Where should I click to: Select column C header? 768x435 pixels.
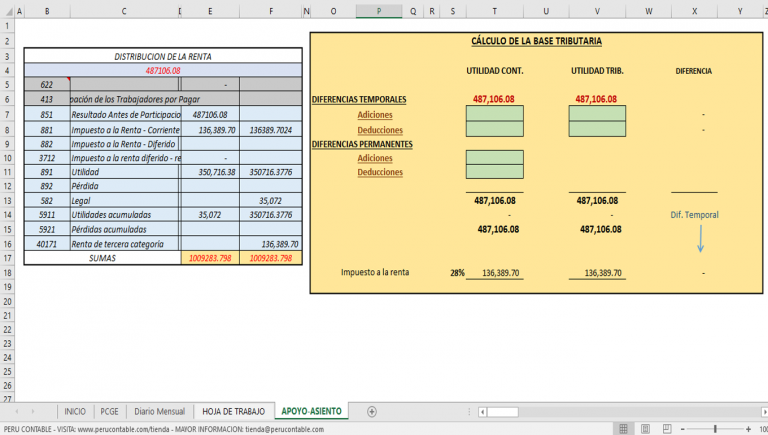coord(124,11)
